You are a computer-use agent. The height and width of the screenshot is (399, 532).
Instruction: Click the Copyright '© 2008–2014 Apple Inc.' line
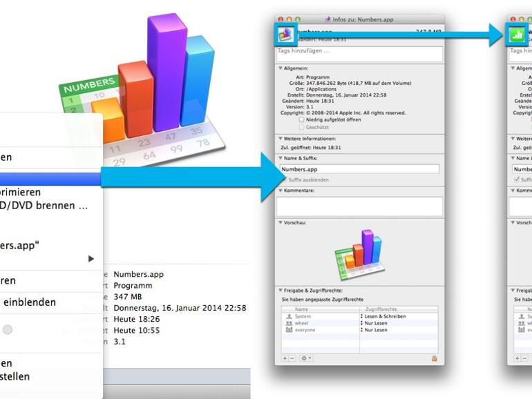pyautogui.click(x=356, y=113)
